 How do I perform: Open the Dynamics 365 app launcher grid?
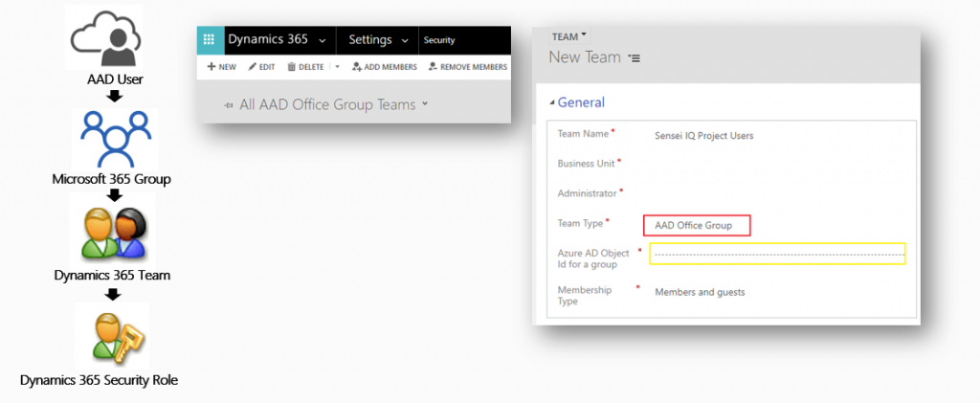coord(210,40)
